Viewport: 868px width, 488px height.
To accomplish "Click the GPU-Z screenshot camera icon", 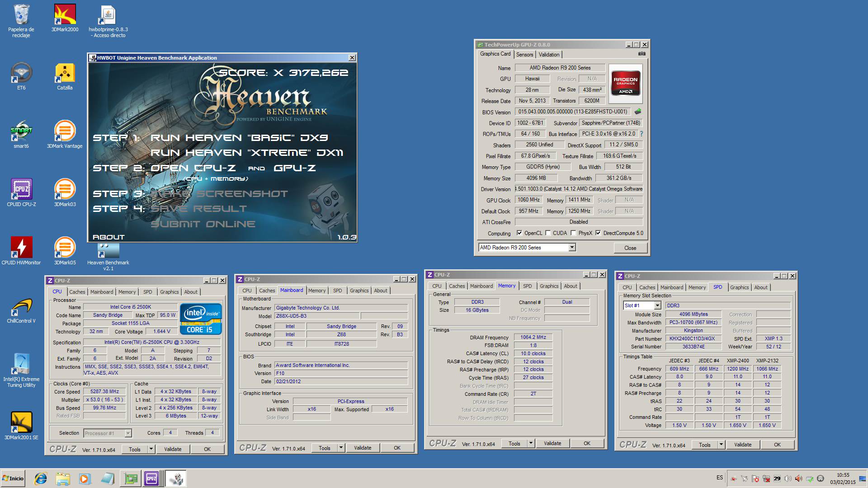I will point(642,54).
